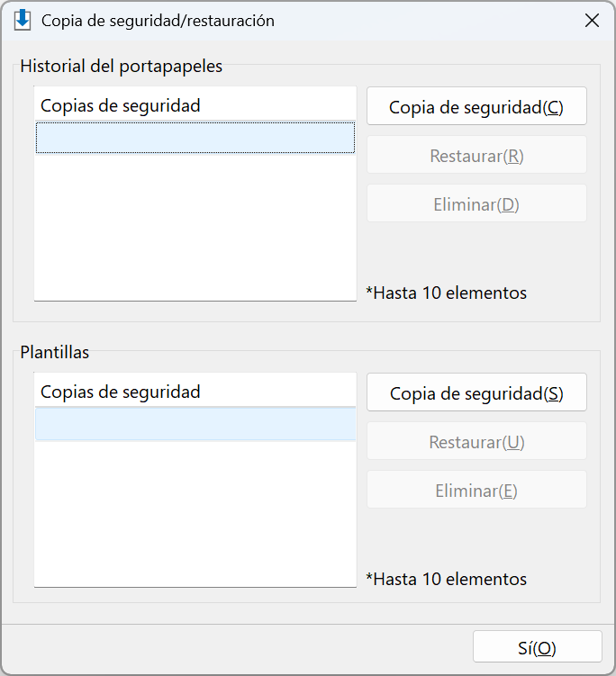This screenshot has width=616, height=676.
Task: Click the Hasta 10 elementos note under Plantillas
Action: (447, 579)
